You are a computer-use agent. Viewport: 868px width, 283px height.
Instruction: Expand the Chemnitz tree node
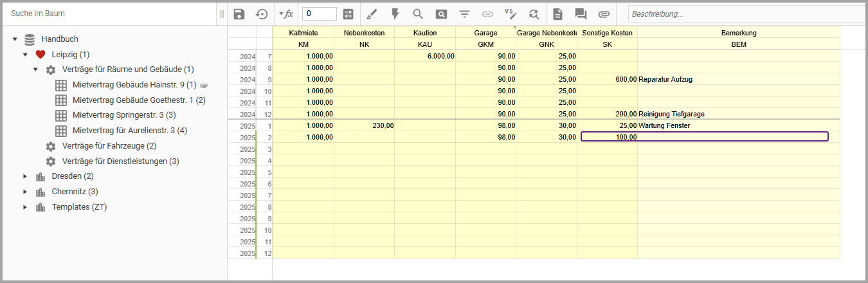[x=25, y=192]
